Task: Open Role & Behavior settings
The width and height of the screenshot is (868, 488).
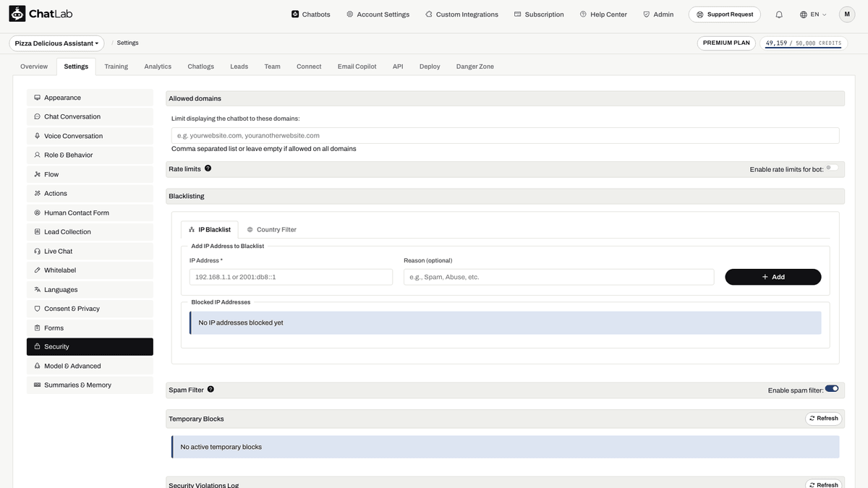Action: (x=90, y=155)
